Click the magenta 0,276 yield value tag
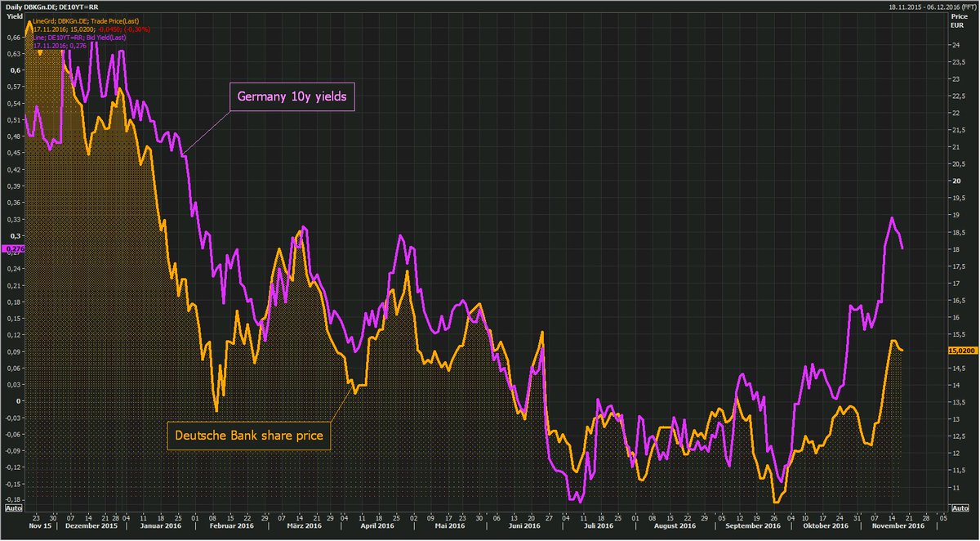The height and width of the screenshot is (541, 980). pos(15,248)
